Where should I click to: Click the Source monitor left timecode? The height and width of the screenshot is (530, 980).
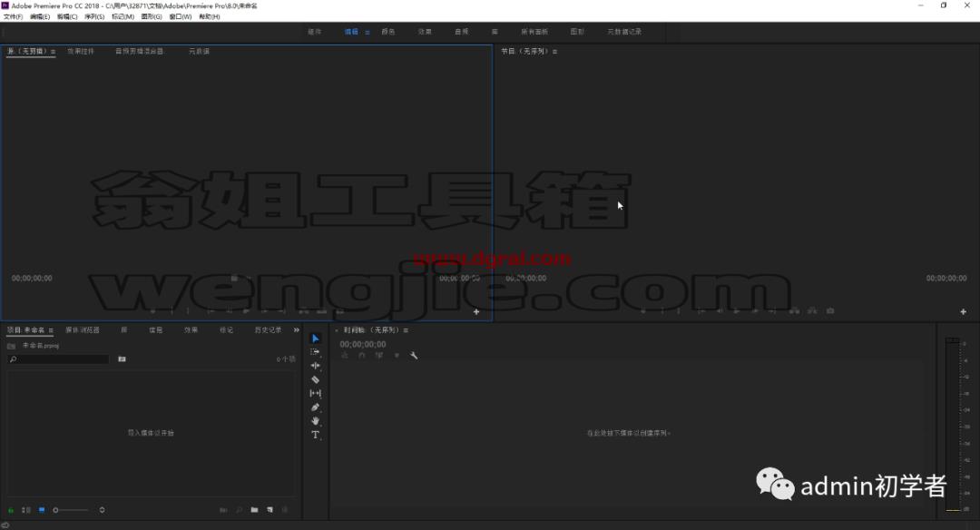pos(32,278)
